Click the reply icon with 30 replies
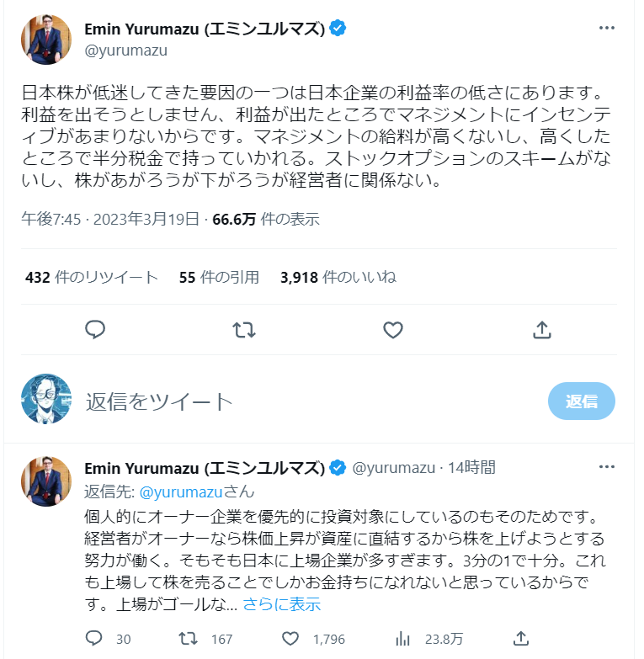This screenshot has width=644, height=659. pos(95,639)
